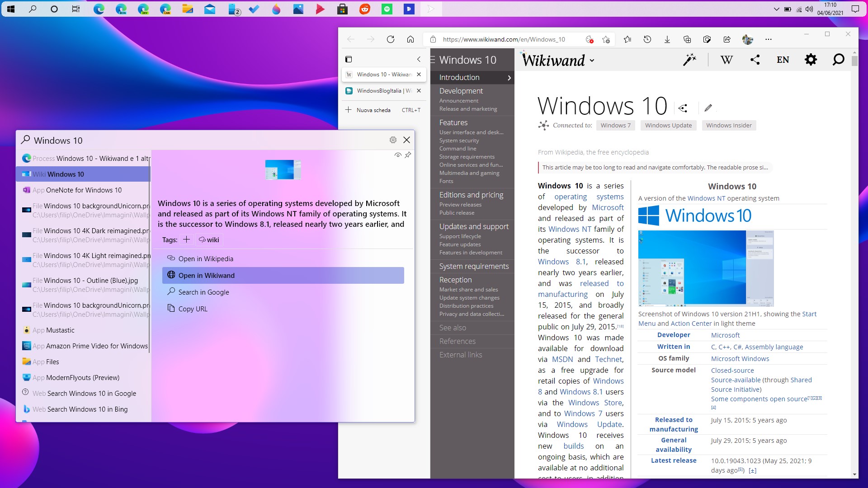Open Wikiwand settings gear
The height and width of the screenshot is (488, 868).
pyautogui.click(x=811, y=60)
